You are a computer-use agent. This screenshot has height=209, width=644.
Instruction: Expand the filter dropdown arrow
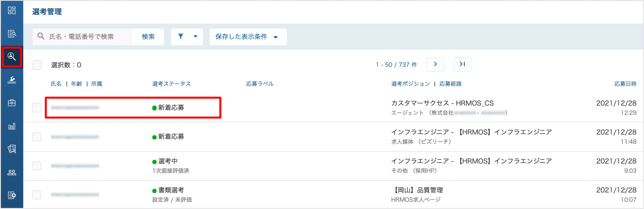coord(195,37)
